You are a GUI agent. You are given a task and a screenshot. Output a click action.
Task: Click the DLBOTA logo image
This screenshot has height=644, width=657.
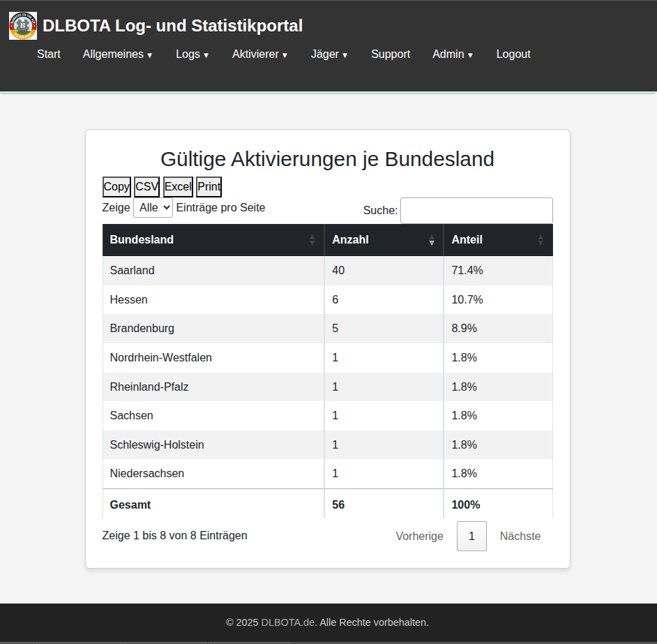coord(22,26)
